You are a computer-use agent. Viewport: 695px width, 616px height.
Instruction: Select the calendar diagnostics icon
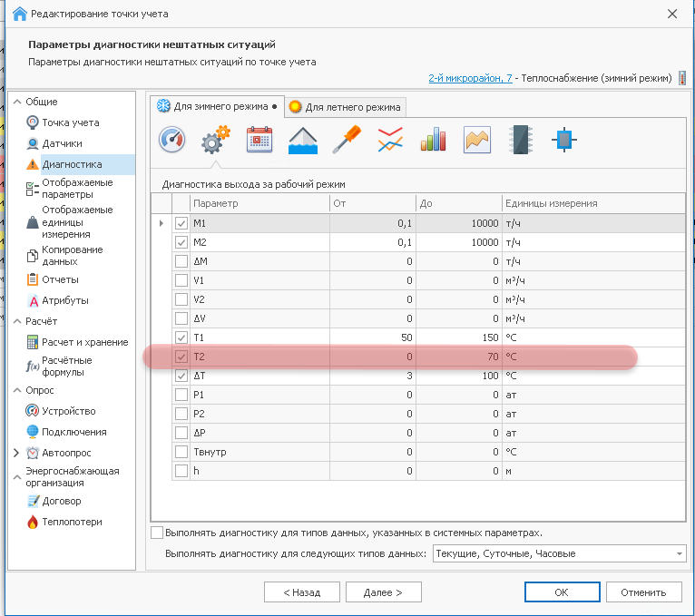[259, 140]
